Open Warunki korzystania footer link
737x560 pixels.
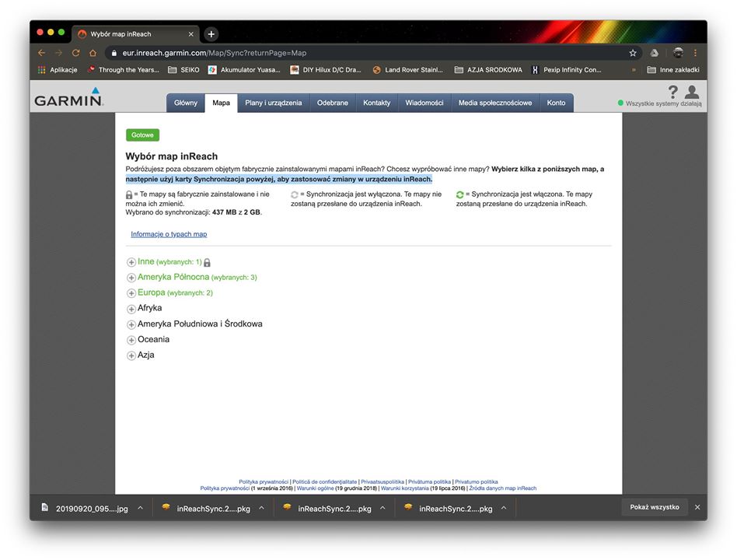[404, 488]
